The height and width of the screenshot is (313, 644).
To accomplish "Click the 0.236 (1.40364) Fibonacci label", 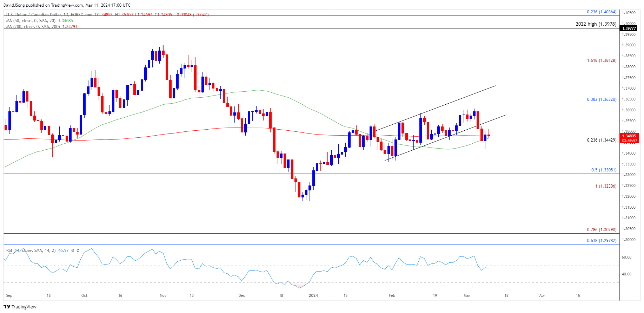I will 602,12.
